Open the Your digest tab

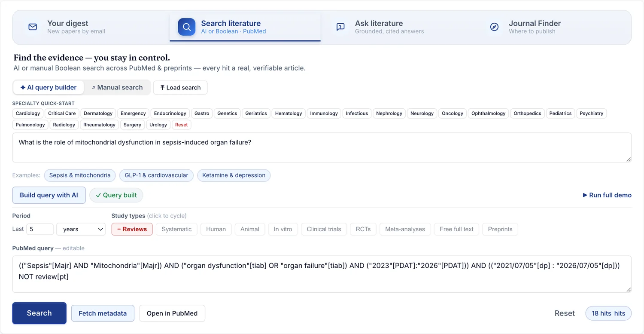click(91, 27)
